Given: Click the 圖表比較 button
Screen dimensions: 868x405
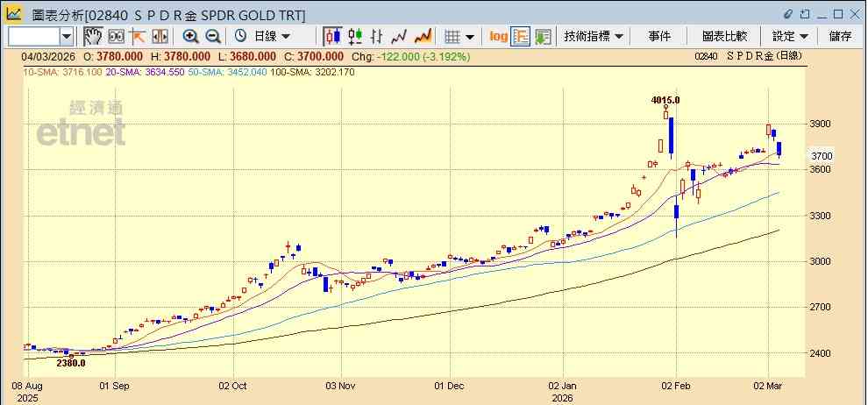Looking at the screenshot, I should (724, 37).
